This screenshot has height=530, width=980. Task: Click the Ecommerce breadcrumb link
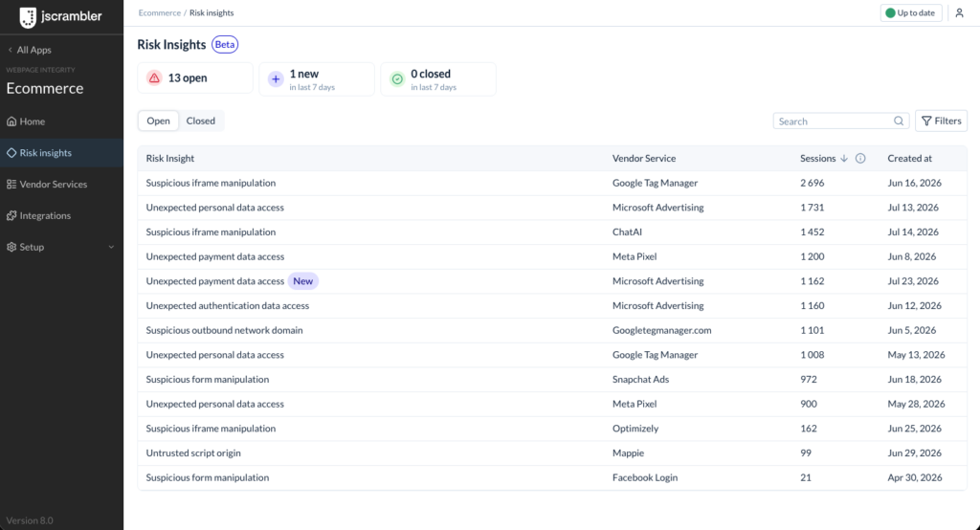160,12
